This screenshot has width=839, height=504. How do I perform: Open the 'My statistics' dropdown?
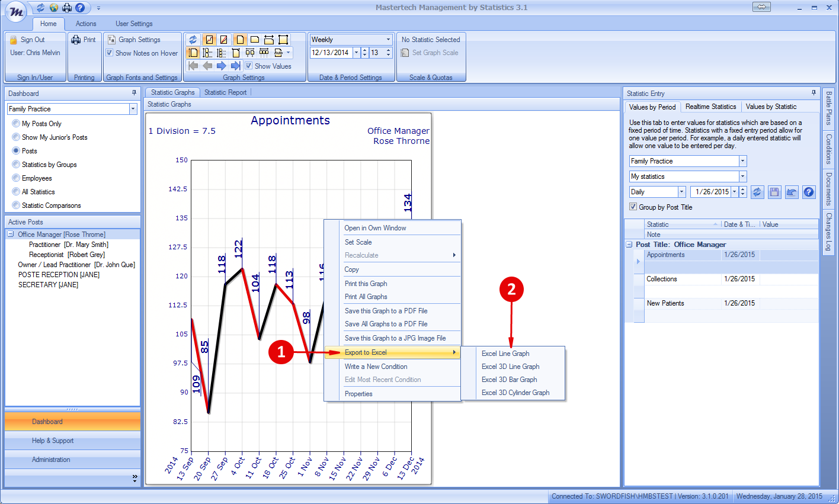pyautogui.click(x=742, y=176)
